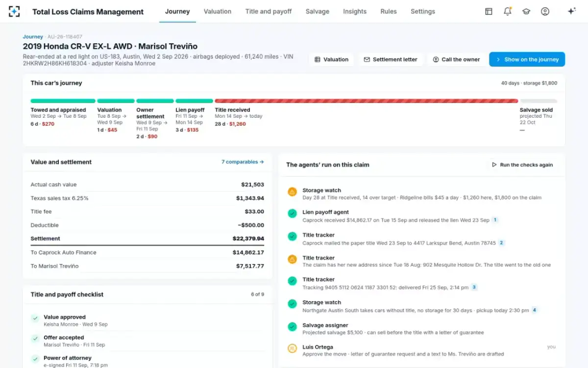Click Towed and appraised 6 d $270 cost
Viewport: 588px width, 368px height.
click(x=43, y=124)
